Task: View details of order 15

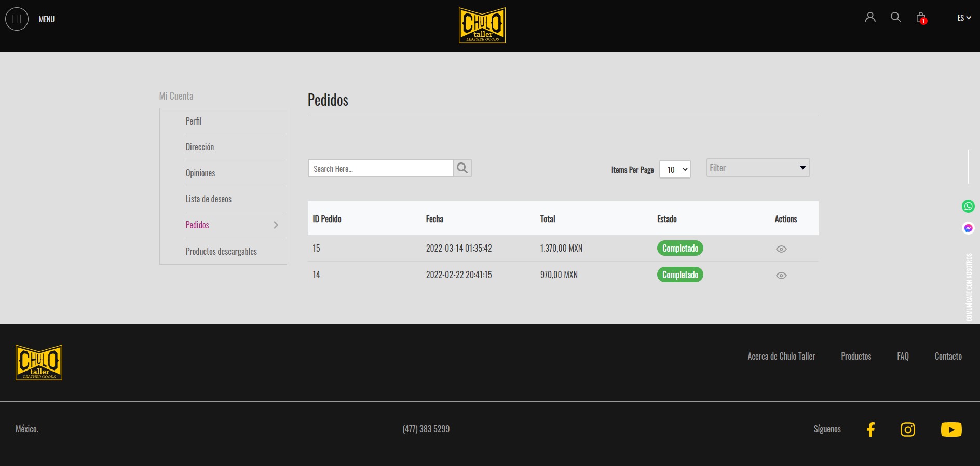Action: [x=781, y=249]
